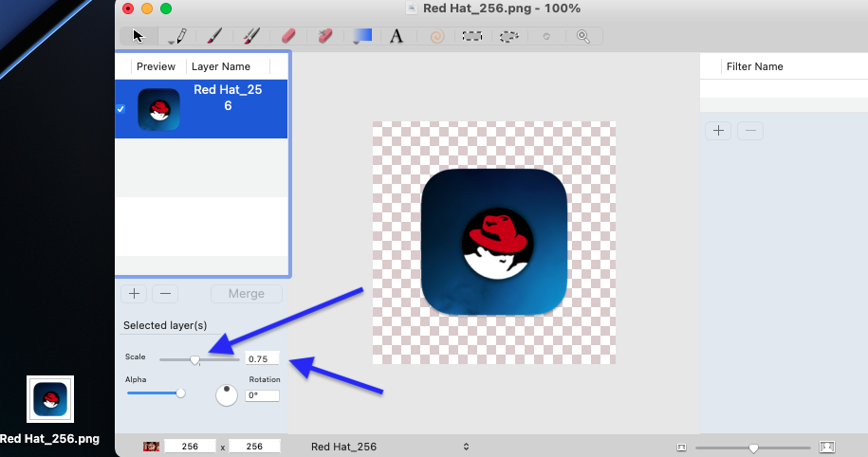Select the blue gradient fill tool
Viewport: 868px width, 457px height.
point(362,35)
